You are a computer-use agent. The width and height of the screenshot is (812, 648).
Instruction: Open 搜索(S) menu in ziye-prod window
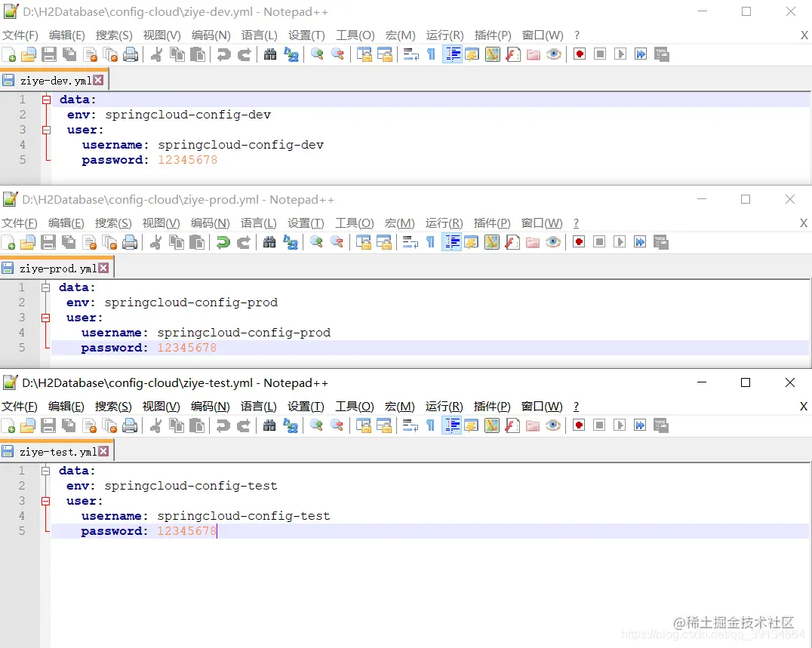pyautogui.click(x=113, y=223)
